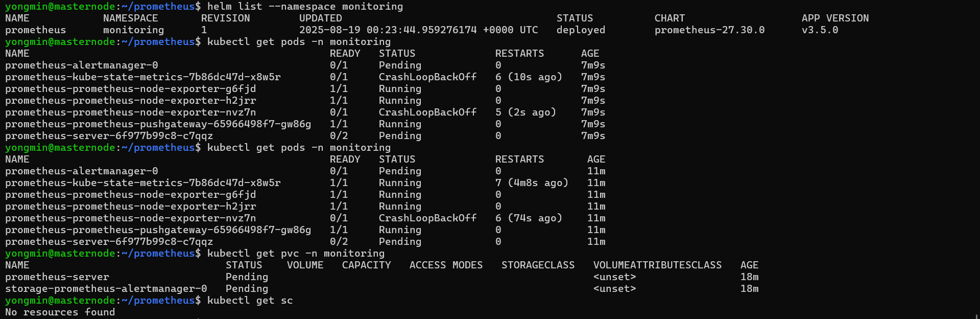Select the VOLUMEATTRIBUTESCLASS column header
This screenshot has height=319, width=980.
657,265
